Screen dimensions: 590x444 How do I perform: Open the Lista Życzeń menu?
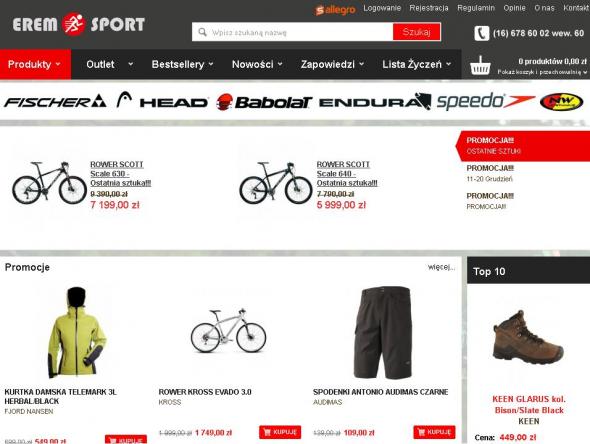pyautogui.click(x=417, y=64)
